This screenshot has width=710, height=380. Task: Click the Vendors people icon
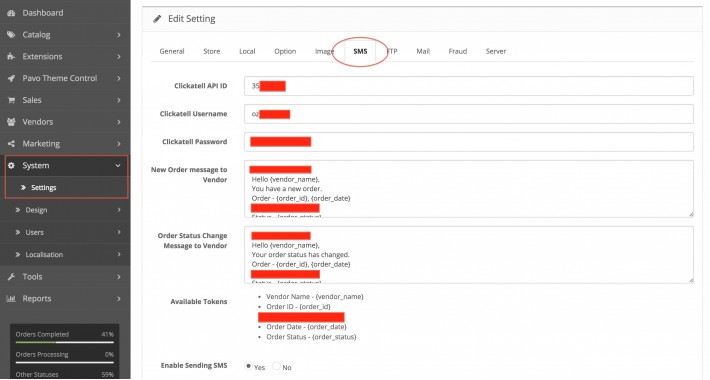coord(11,122)
